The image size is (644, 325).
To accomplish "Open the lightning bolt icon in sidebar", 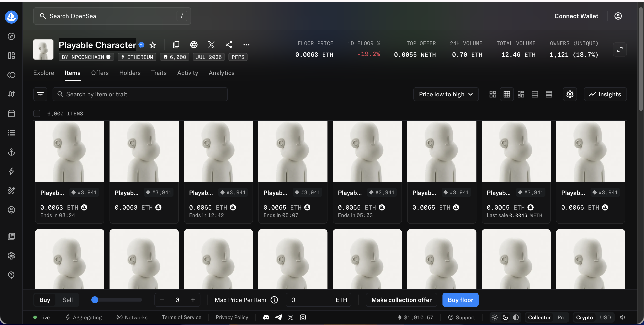I will click(x=11, y=171).
